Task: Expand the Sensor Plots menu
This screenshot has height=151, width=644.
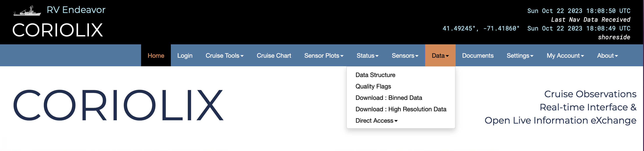Action: coord(324,56)
